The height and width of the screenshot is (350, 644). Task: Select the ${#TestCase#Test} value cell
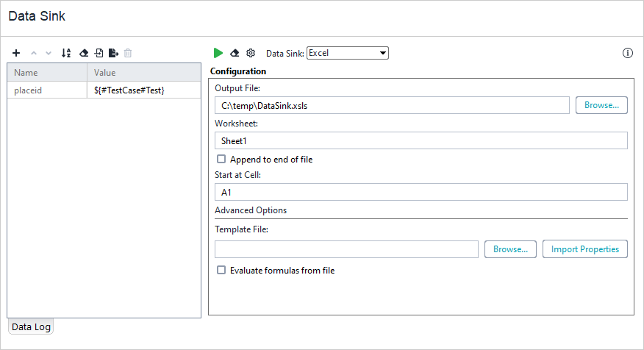pos(144,90)
